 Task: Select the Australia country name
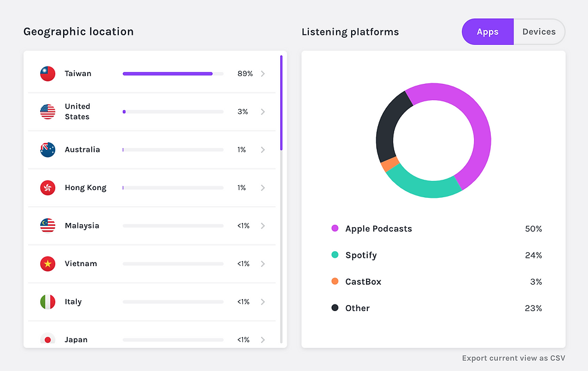coord(83,149)
